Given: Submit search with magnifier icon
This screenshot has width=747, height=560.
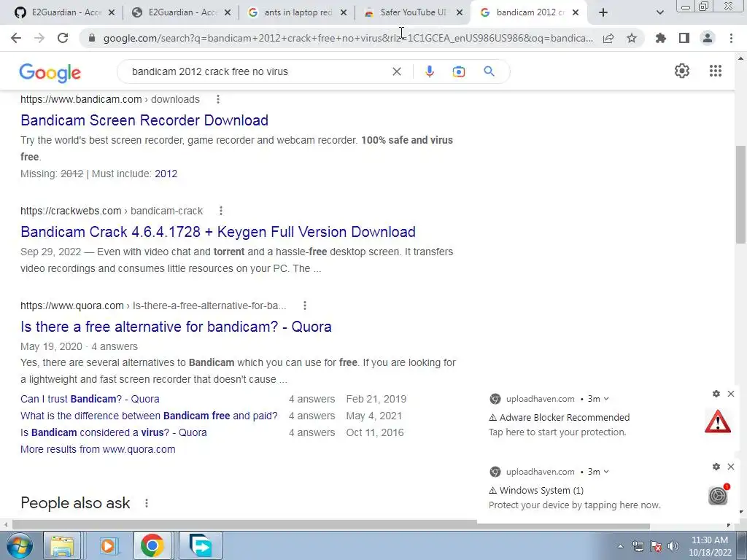Looking at the screenshot, I should point(489,71).
